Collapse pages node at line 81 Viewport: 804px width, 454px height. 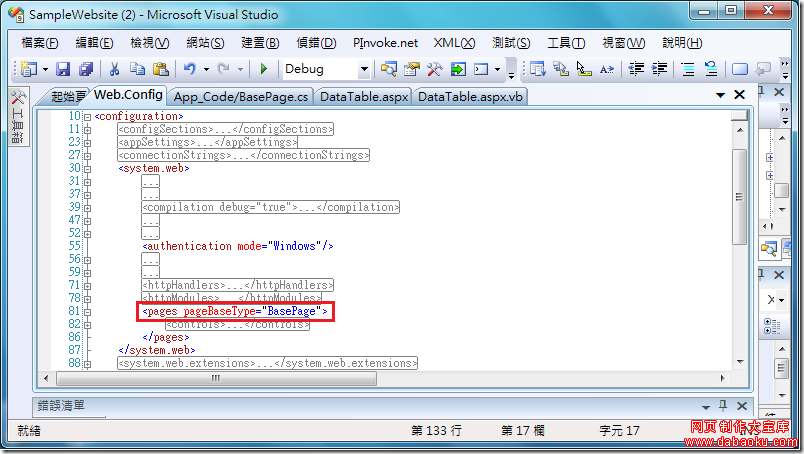tap(87, 312)
